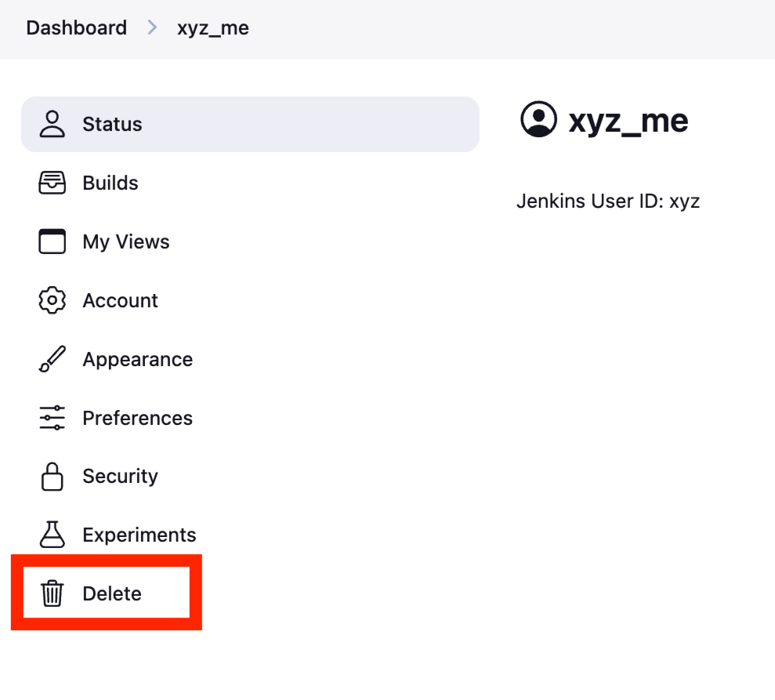Select the xyz_me breadcrumb link
The height and width of the screenshot is (700, 775).
[213, 28]
